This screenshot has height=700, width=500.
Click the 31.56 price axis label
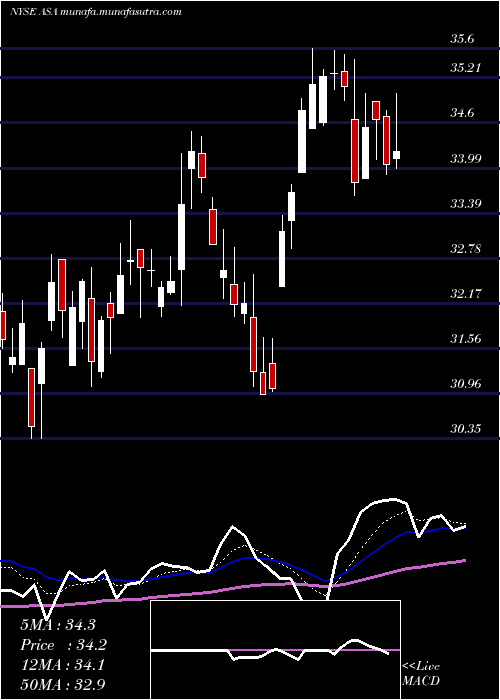(466, 338)
